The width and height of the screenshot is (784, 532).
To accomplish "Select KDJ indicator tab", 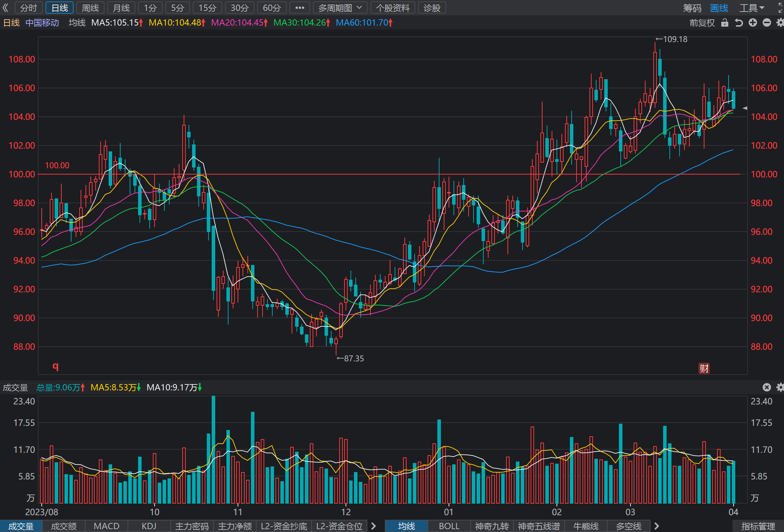I will (149, 526).
